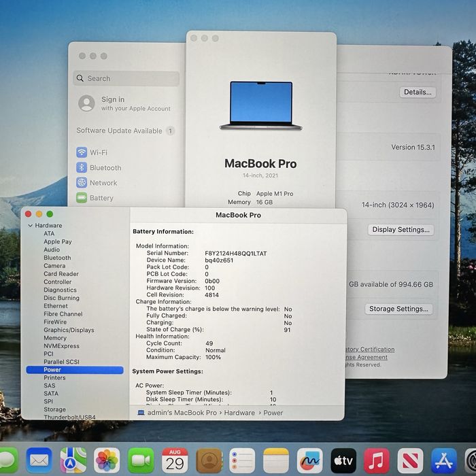Sign in with your Apple Account
Screen dimensions: 476x476
tap(126, 103)
